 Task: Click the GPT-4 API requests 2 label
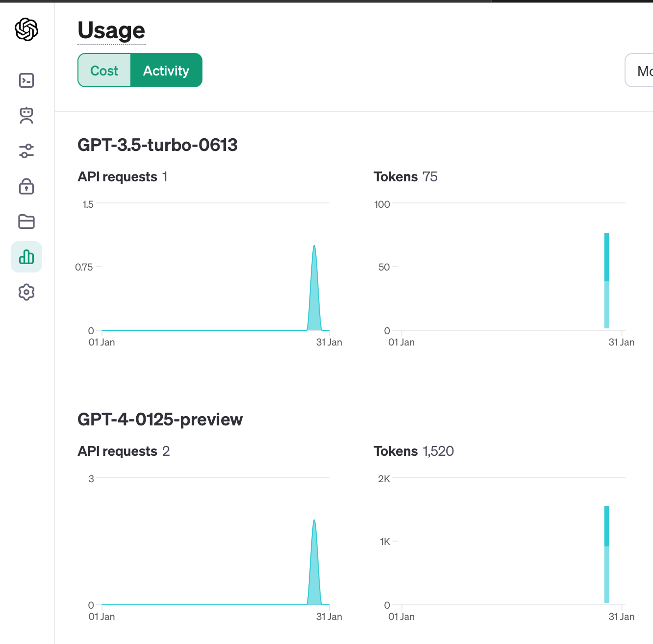(124, 451)
